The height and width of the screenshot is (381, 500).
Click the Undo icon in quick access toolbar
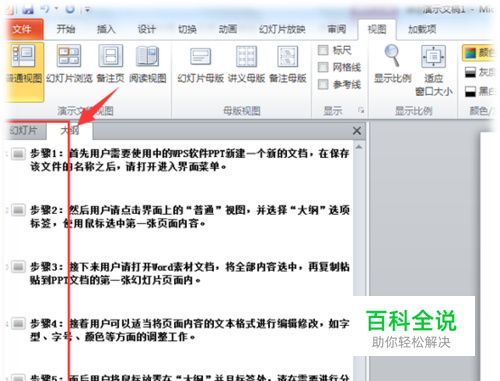45,9
